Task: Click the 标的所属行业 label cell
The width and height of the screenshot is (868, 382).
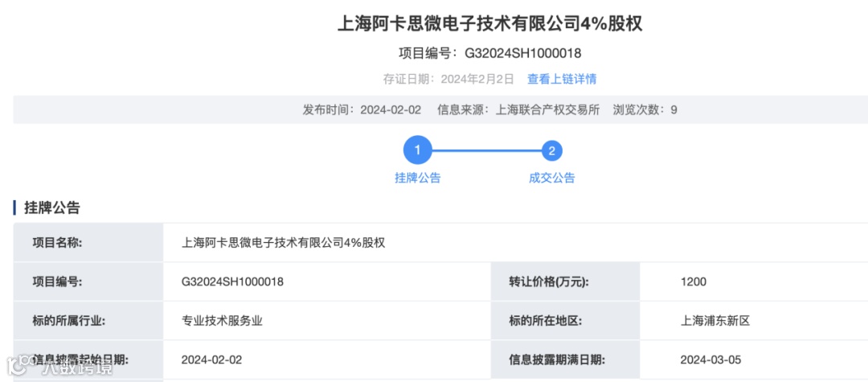Action: click(x=88, y=321)
